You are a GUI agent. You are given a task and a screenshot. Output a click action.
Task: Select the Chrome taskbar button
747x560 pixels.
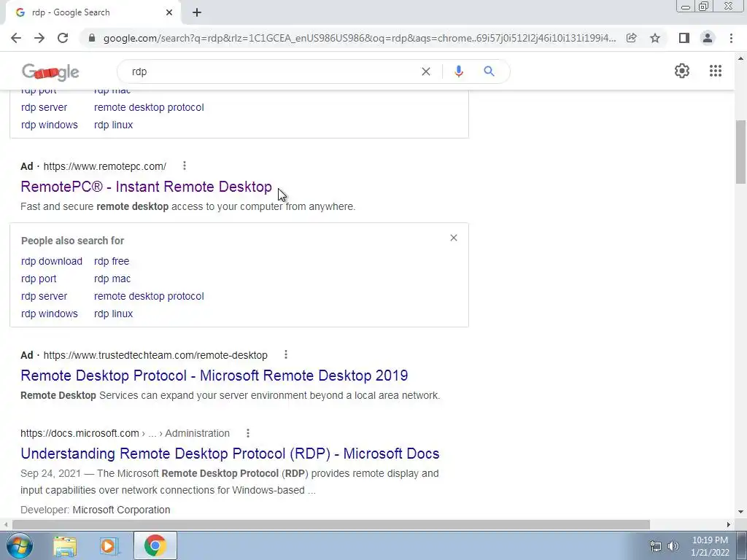point(155,545)
